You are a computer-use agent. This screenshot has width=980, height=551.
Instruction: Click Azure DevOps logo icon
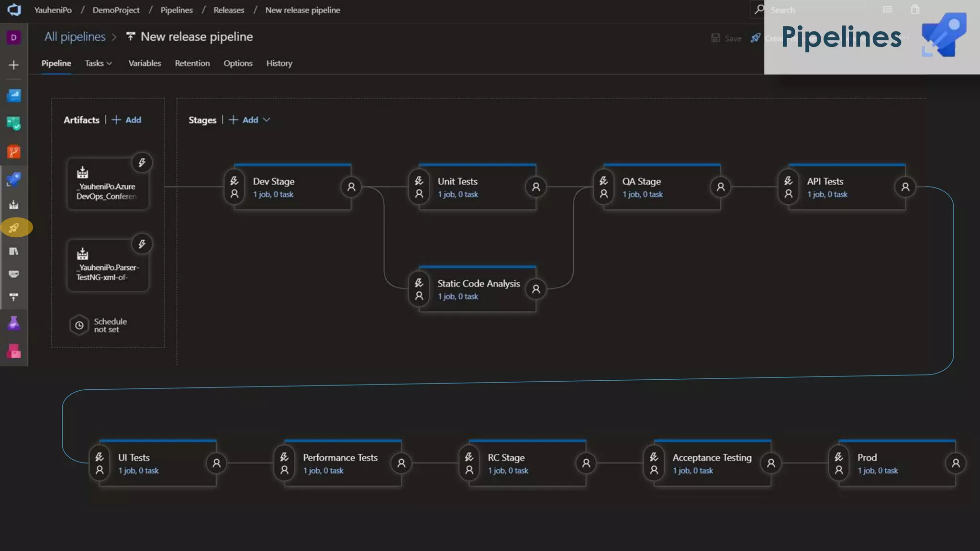click(x=14, y=10)
